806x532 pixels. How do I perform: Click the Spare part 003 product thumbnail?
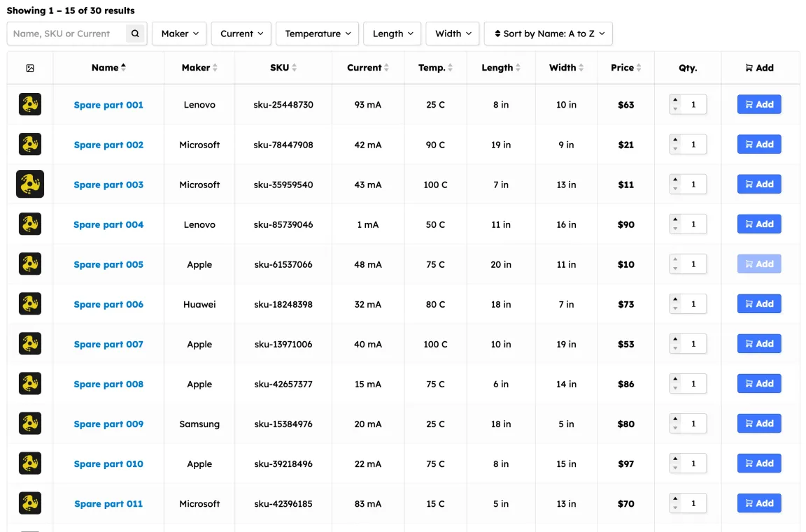pos(30,185)
